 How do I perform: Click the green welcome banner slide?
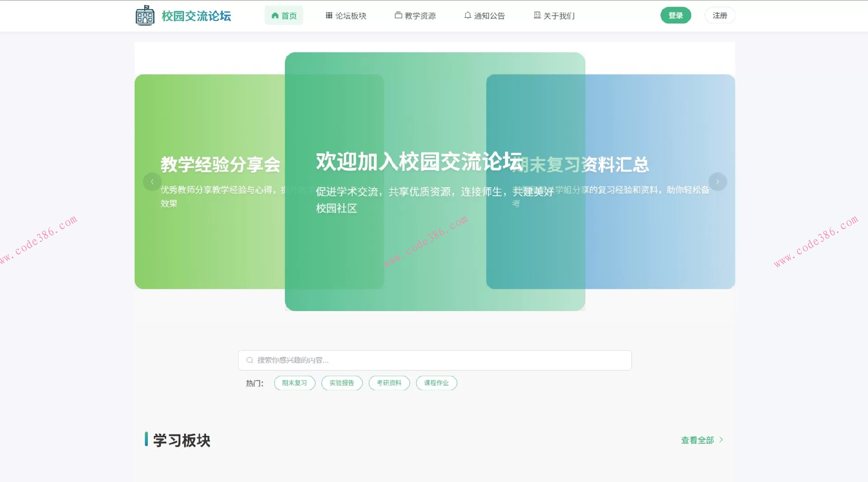tap(434, 181)
